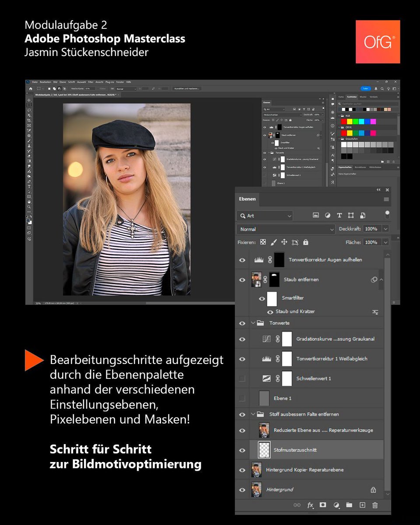Open blending options icon beside Staub und Kratzer
The width and height of the screenshot is (420, 525).
coord(375,312)
